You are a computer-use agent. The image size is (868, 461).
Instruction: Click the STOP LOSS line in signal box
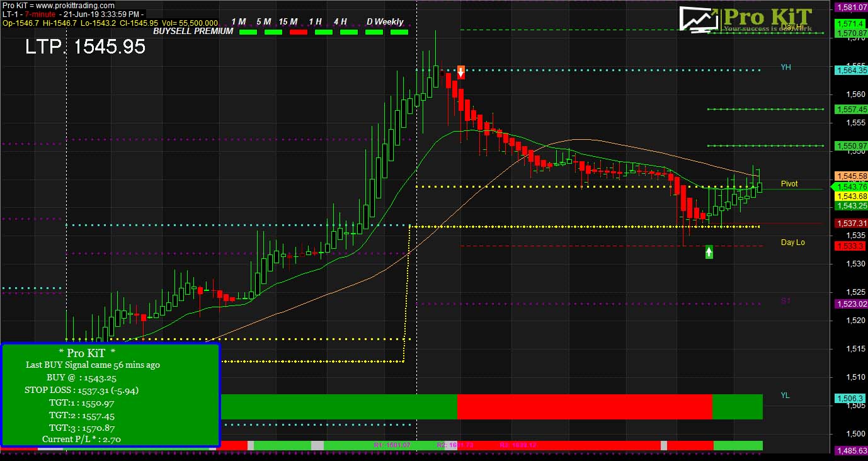point(81,390)
